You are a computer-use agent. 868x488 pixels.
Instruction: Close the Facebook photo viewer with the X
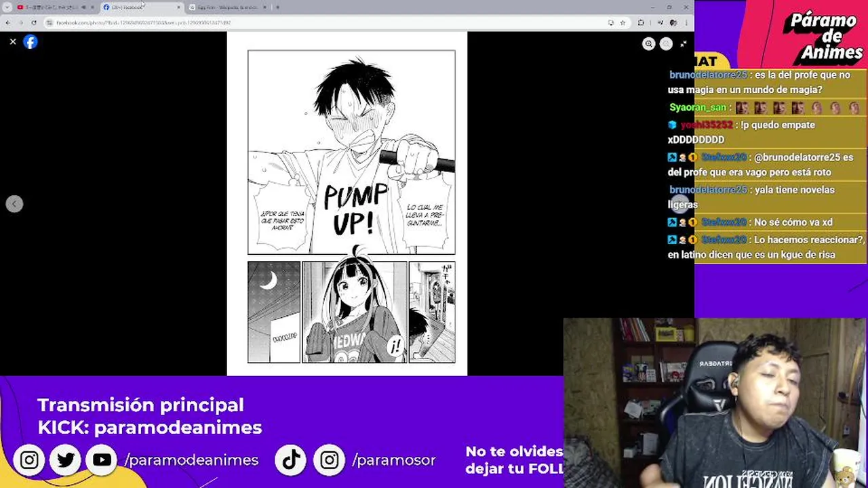coord(13,42)
